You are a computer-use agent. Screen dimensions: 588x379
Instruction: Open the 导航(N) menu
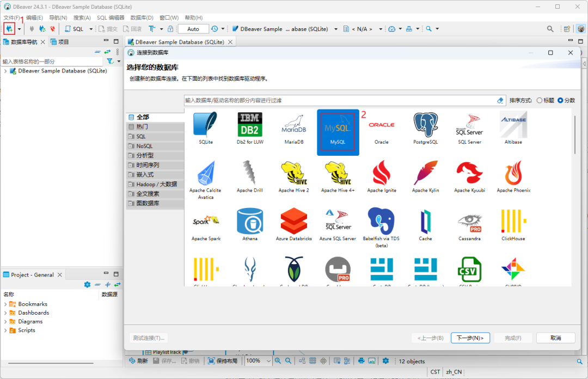[x=58, y=17]
